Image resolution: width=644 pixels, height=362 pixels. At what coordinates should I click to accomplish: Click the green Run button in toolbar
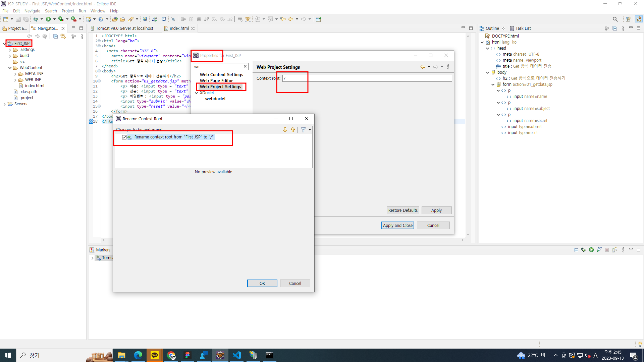click(x=48, y=19)
